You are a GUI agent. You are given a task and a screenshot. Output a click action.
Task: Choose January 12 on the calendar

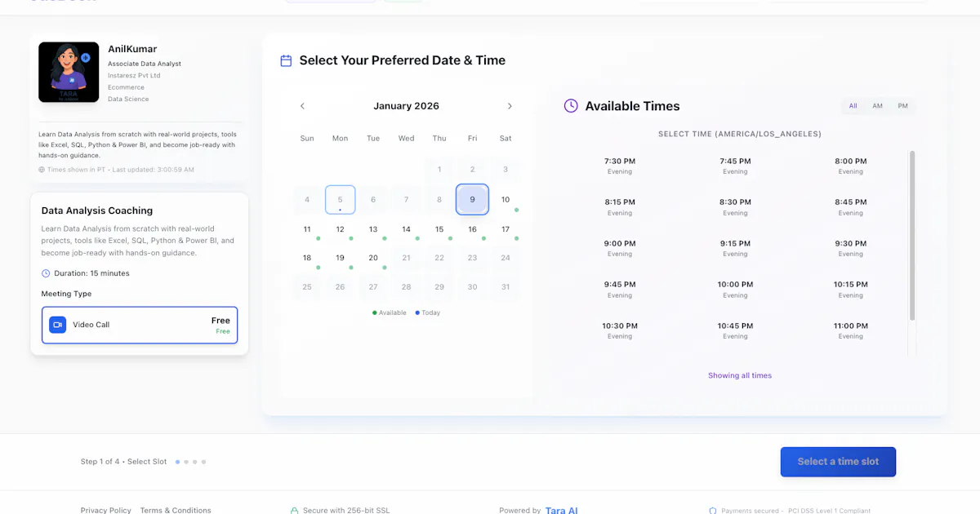341,229
